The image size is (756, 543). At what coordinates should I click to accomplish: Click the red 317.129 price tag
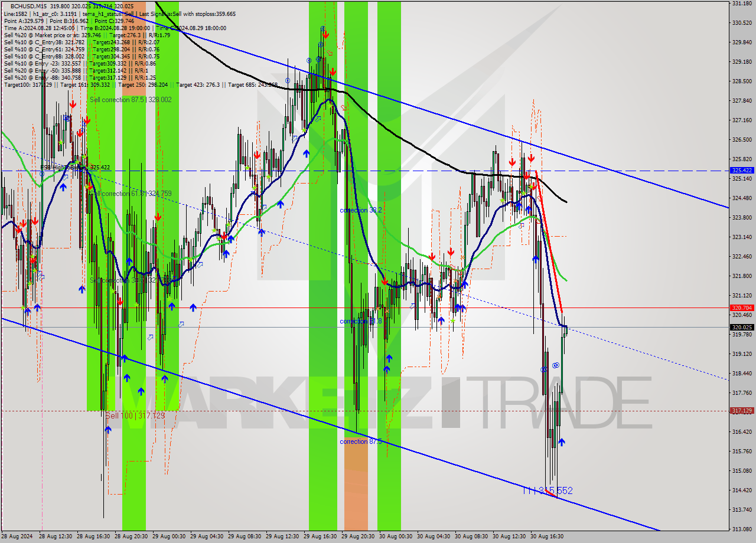pyautogui.click(x=742, y=410)
